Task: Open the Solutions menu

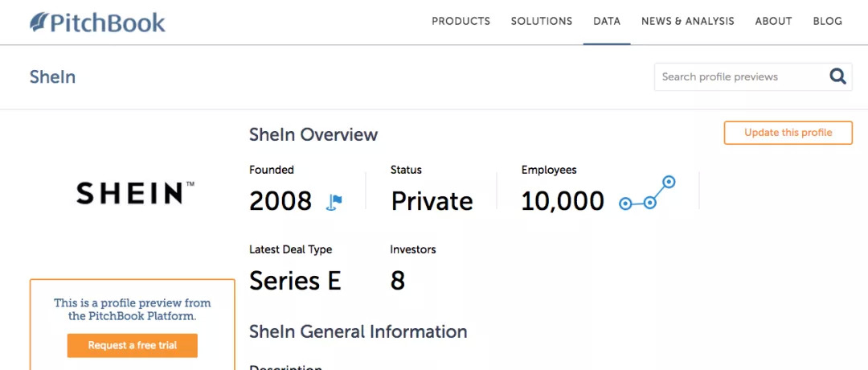Action: coord(542,22)
